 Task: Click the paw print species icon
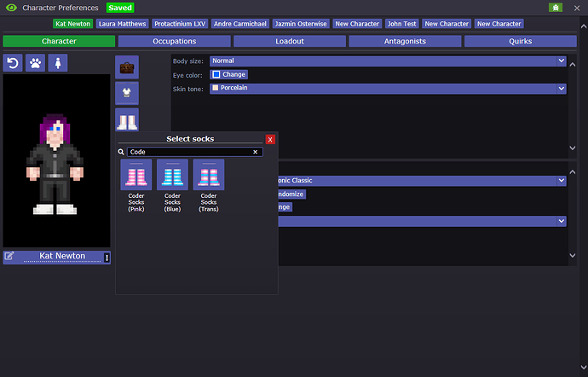point(35,63)
